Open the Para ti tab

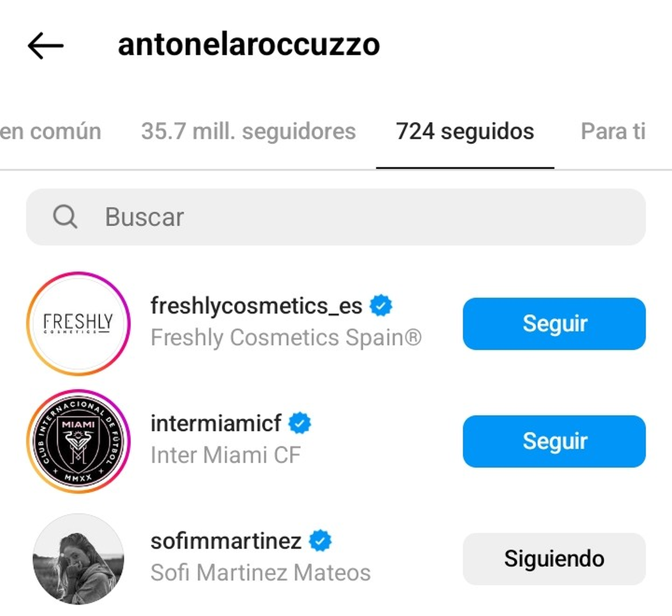tap(613, 131)
